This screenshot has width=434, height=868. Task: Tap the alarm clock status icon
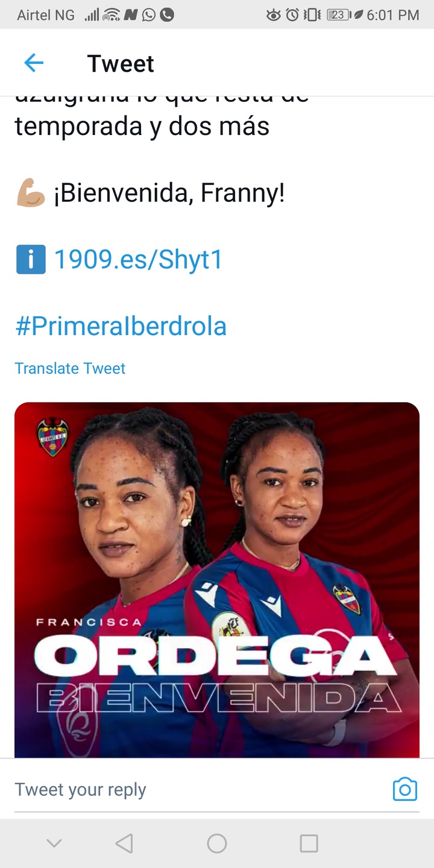tap(292, 15)
